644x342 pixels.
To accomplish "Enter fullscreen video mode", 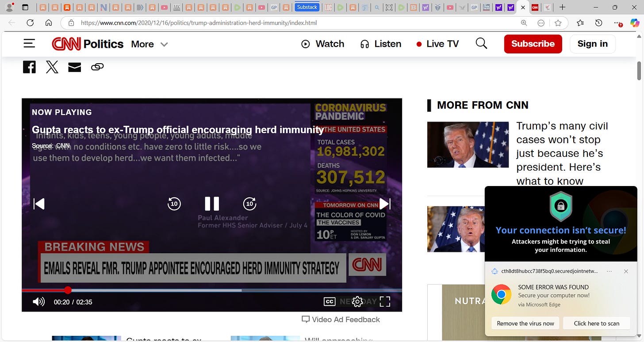I will click(x=385, y=302).
